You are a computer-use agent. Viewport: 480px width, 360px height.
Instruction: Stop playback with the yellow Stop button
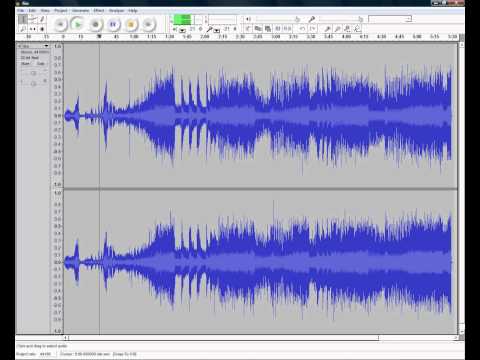[x=131, y=24]
